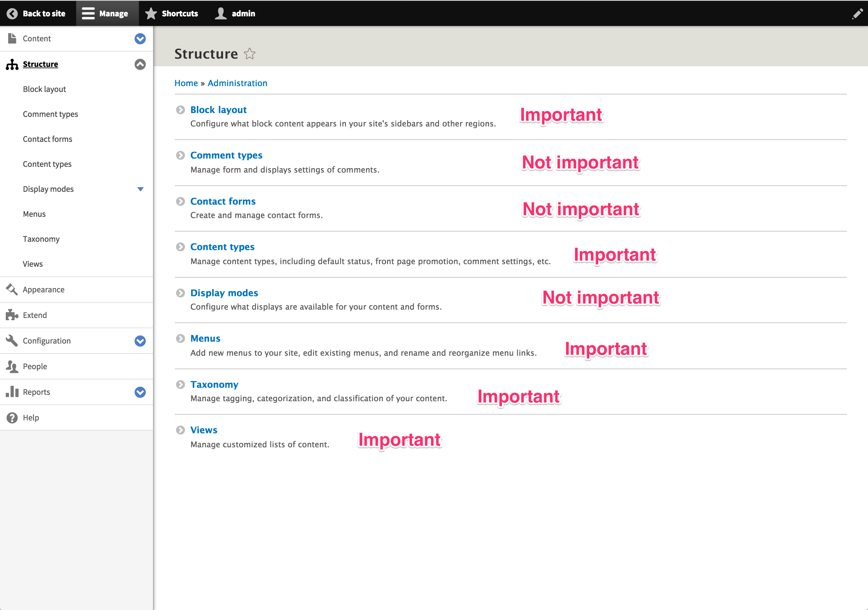The image size is (868, 610).
Task: Click the Help question mark icon
Action: tap(12, 418)
